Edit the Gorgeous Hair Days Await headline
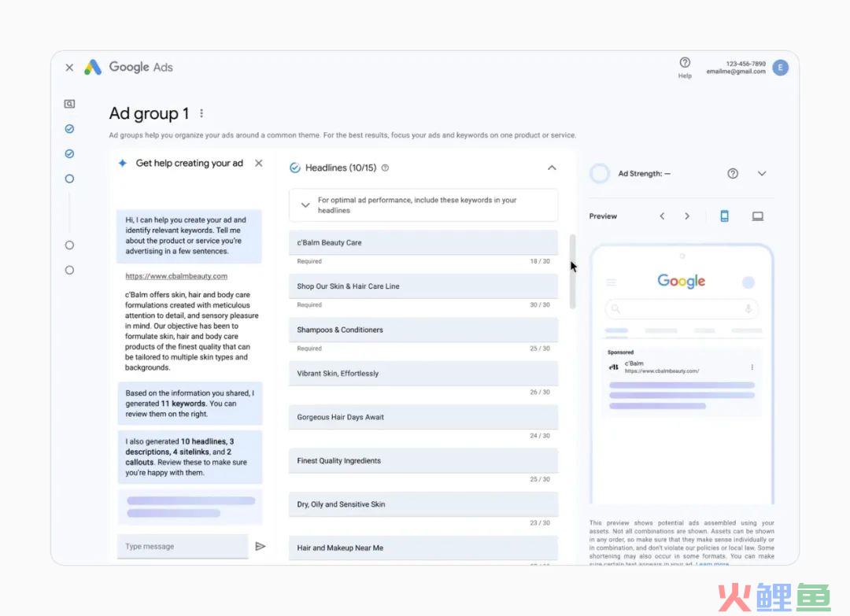Viewport: 850px width, 616px height. pos(423,417)
